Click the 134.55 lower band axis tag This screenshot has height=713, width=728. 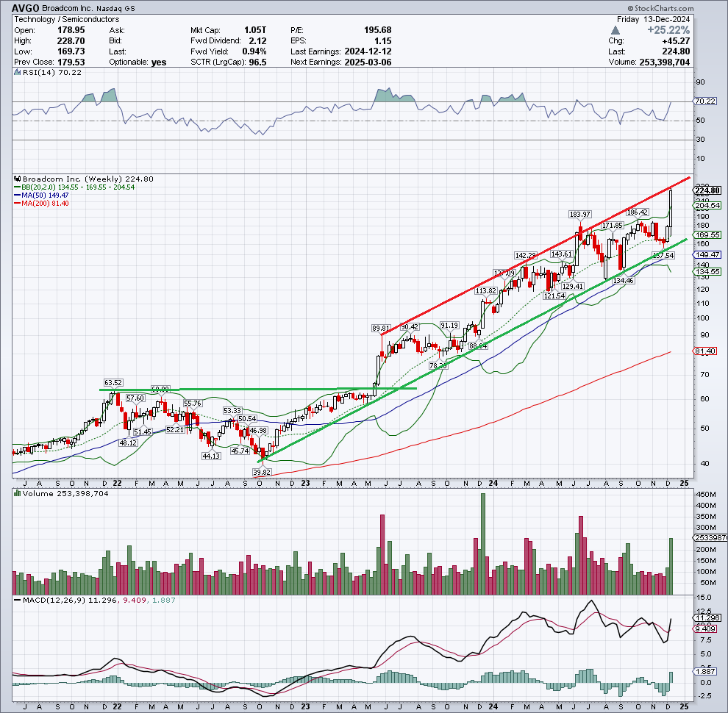click(707, 271)
